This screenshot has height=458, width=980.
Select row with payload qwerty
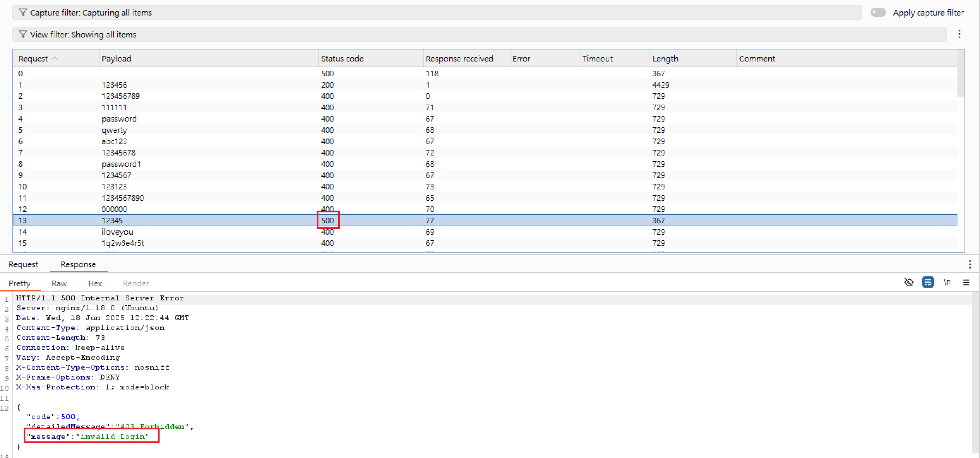485,130
